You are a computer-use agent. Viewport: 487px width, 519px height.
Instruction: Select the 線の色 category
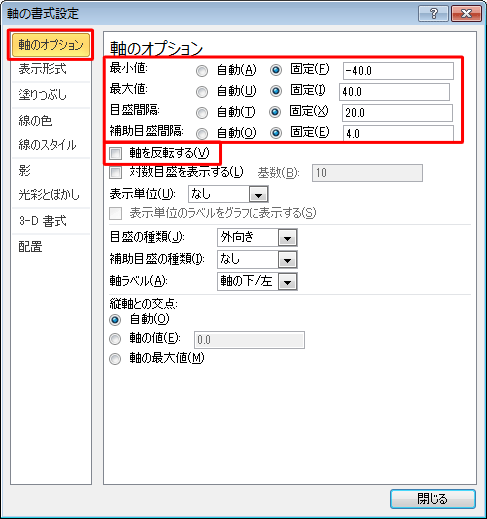click(35, 120)
